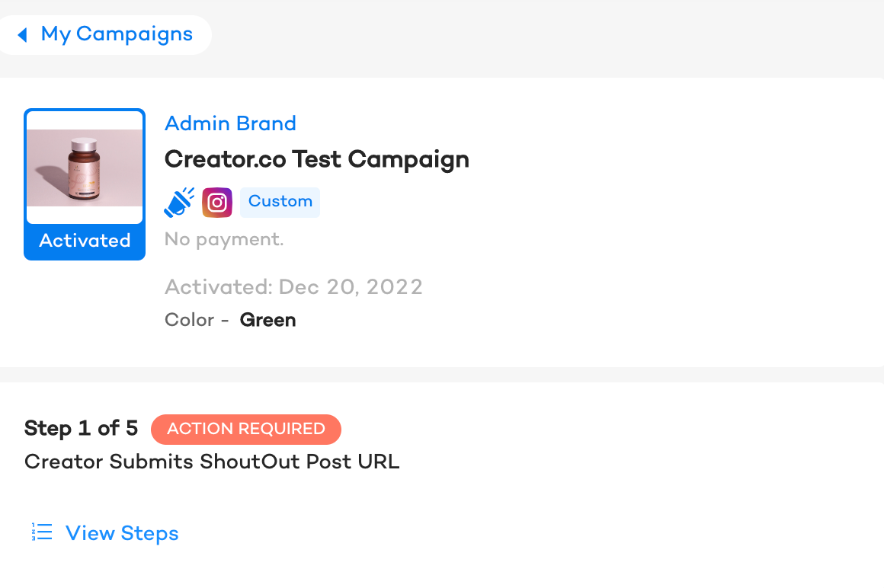Click the Green color value
884x588 pixels.
[x=267, y=320]
